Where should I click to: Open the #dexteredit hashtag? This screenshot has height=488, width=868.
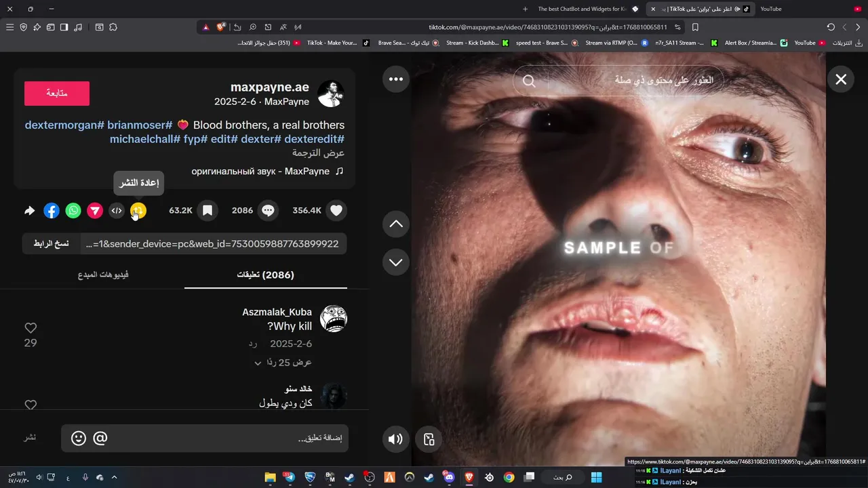[x=314, y=139]
